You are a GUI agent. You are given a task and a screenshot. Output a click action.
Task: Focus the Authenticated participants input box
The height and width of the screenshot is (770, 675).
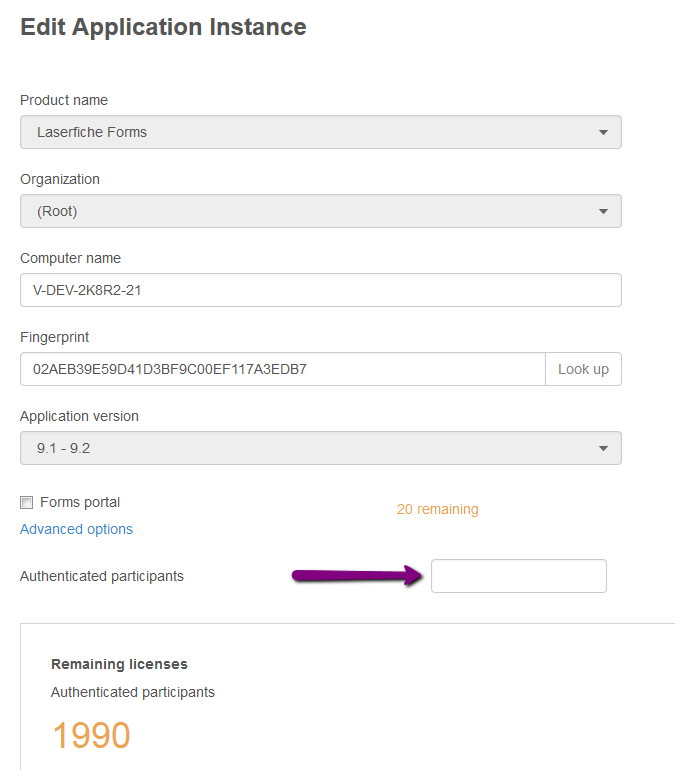pos(519,576)
